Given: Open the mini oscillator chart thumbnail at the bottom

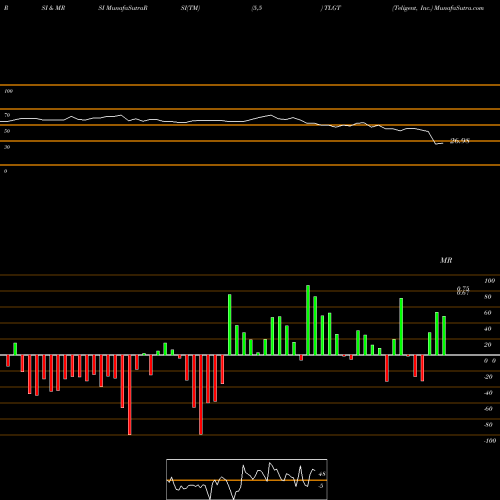Looking at the screenshot, I should (x=247, y=479).
